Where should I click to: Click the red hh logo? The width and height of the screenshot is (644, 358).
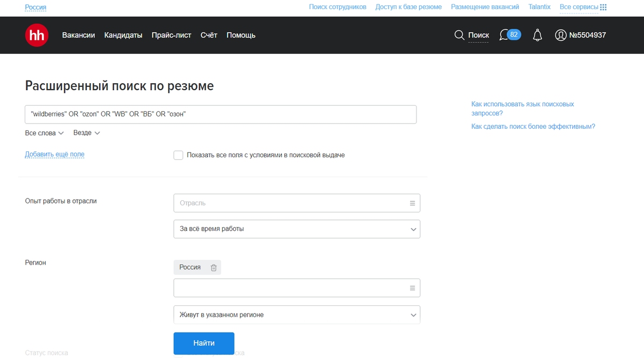(37, 35)
